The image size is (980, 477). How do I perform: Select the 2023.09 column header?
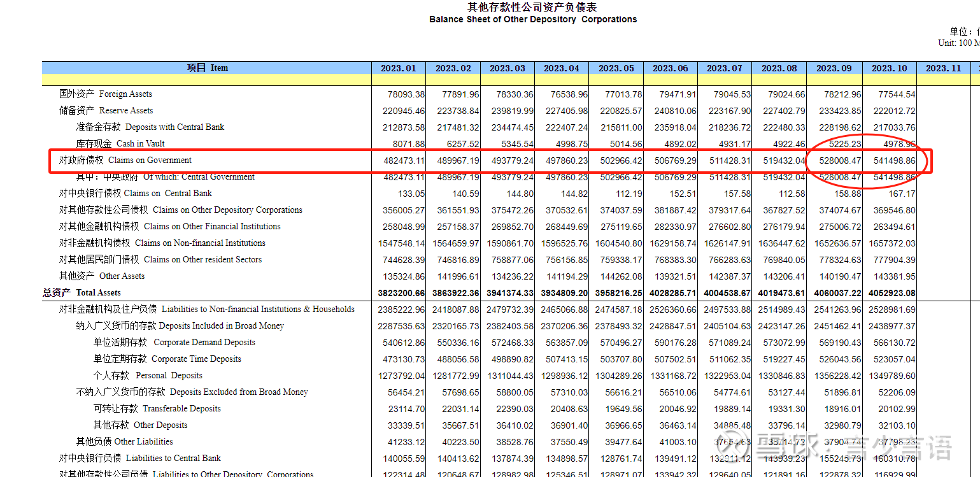(834, 68)
